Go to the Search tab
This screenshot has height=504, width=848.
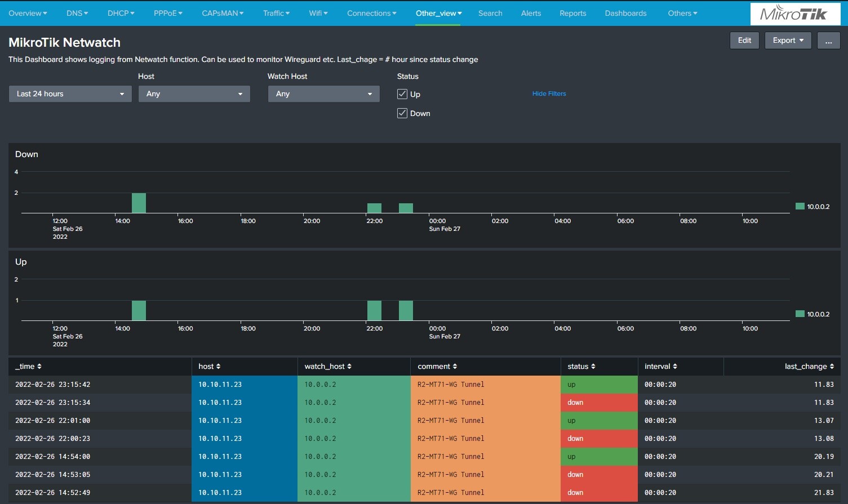tap(490, 13)
